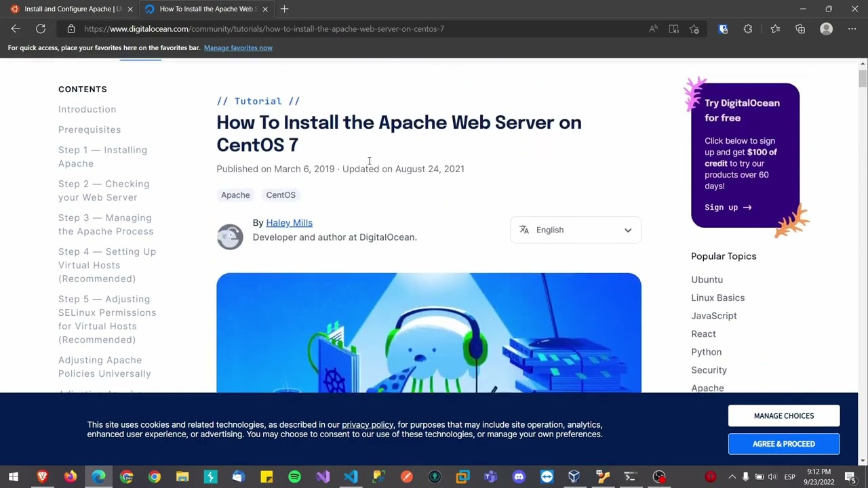Click the Sign up → link
868x488 pixels.
pos(728,207)
